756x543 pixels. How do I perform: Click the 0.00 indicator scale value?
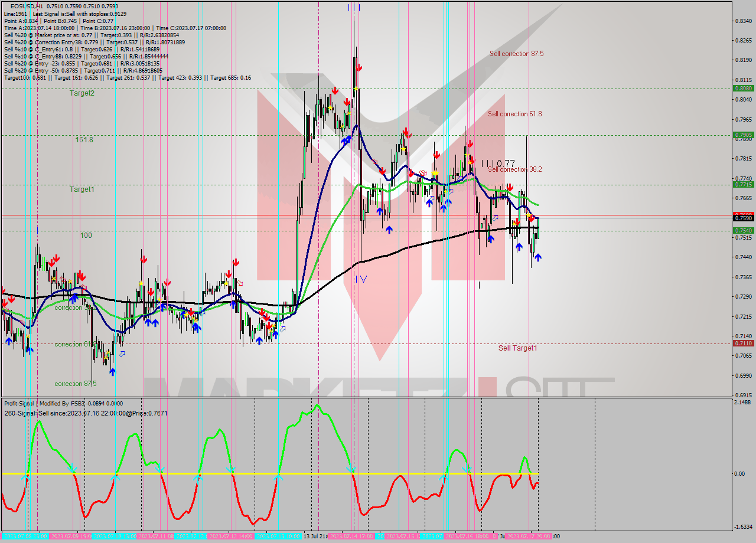point(739,473)
